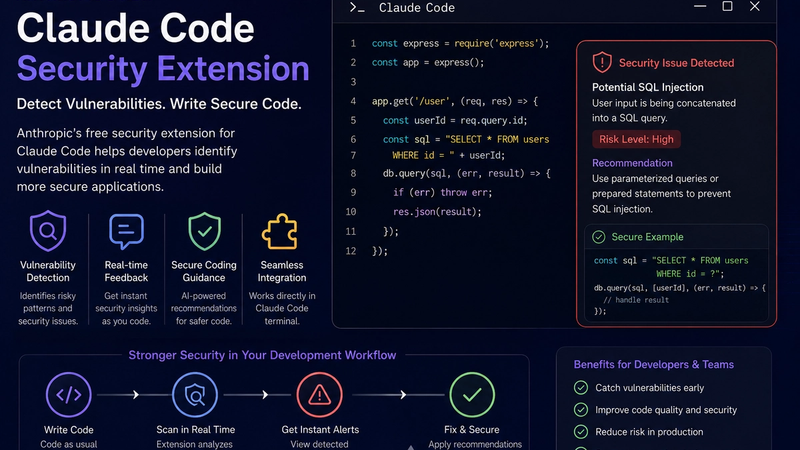The width and height of the screenshot is (800, 450).
Task: Click the Potential SQL Injection heading
Action: point(647,87)
